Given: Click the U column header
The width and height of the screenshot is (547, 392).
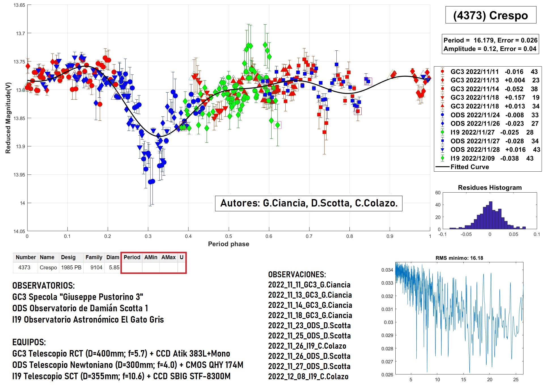Looking at the screenshot, I should pyautogui.click(x=182, y=257).
